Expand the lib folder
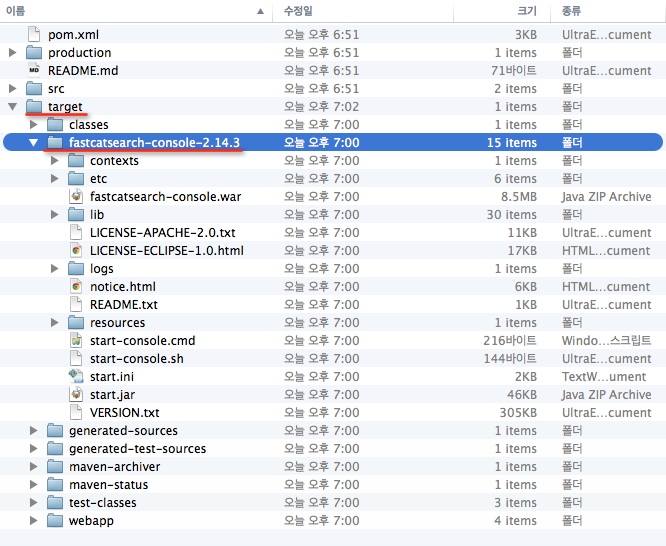This screenshot has height=546, width=666. 54,215
